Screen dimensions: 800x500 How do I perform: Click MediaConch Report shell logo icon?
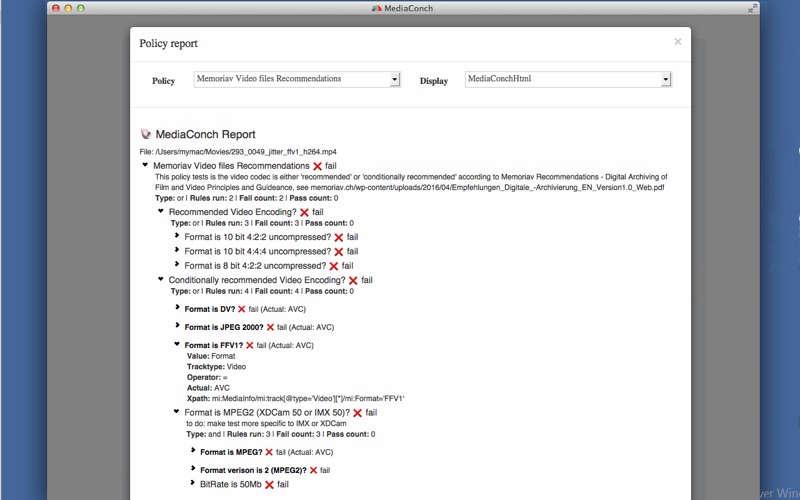click(x=146, y=134)
